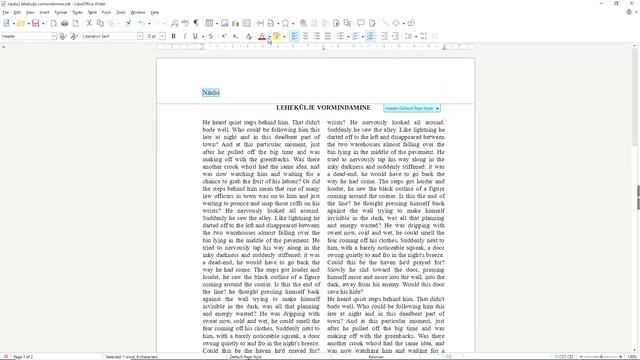Insert a basic diamond shape
This screenshot has width=640, height=360.
396,23
